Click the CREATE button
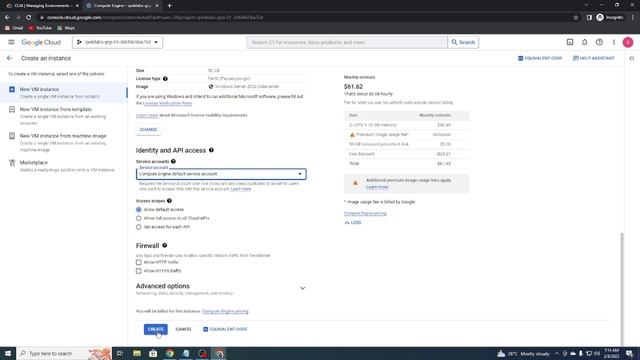640x360 pixels. pos(156,329)
